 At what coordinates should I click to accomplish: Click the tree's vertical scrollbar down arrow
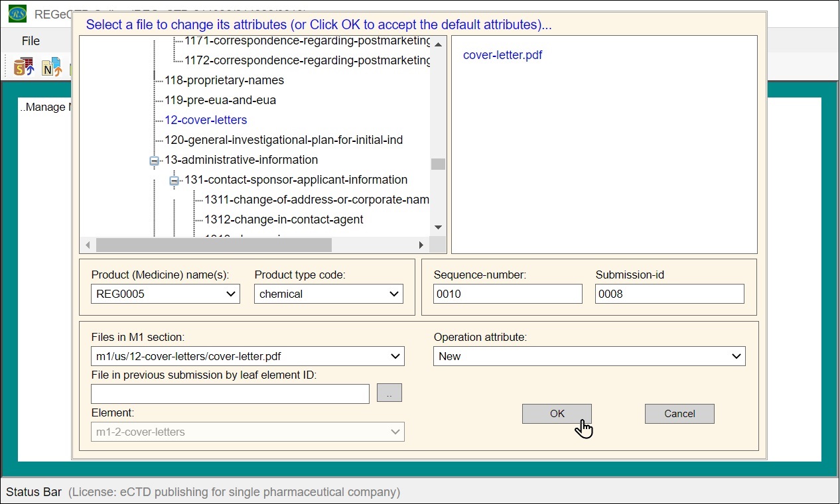coord(438,227)
